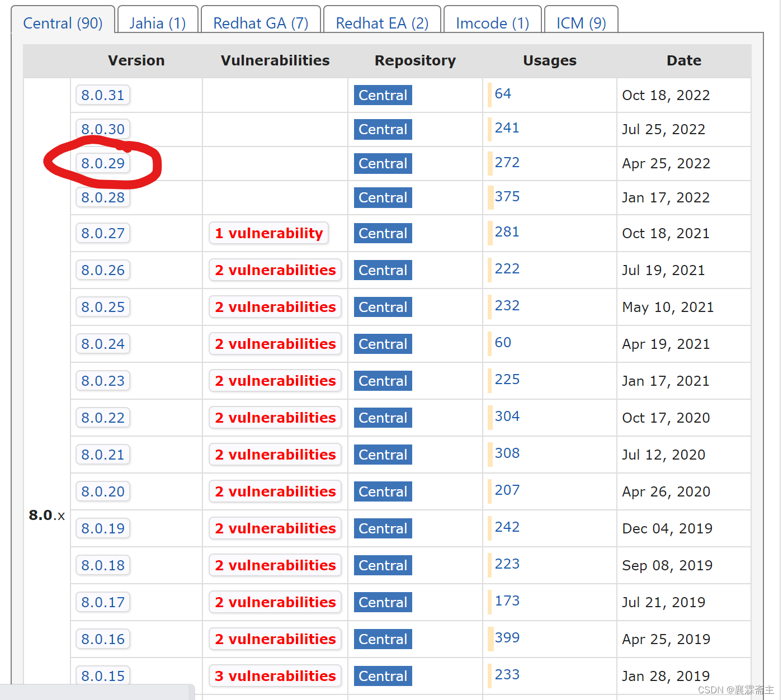Image resolution: width=783 pixels, height=700 pixels.
Task: Open version 8.0.20 page
Action: 103,491
